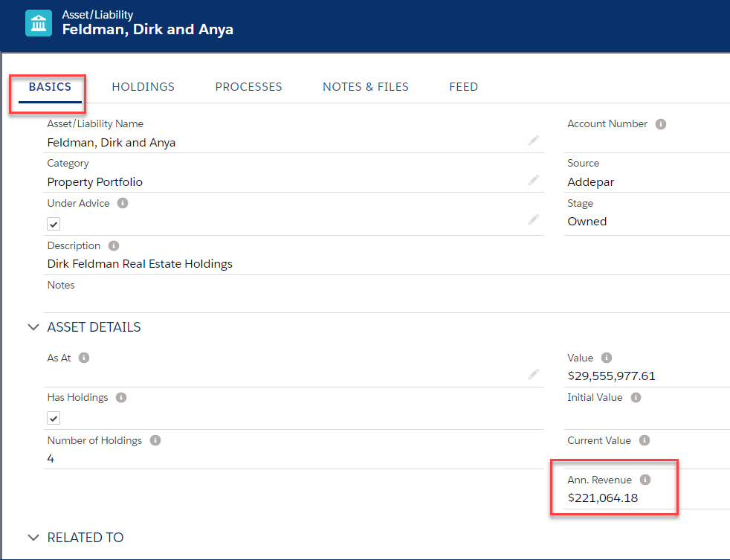The height and width of the screenshot is (560, 730).
Task: Click the Asset/Liability building icon in header
Action: point(38,22)
